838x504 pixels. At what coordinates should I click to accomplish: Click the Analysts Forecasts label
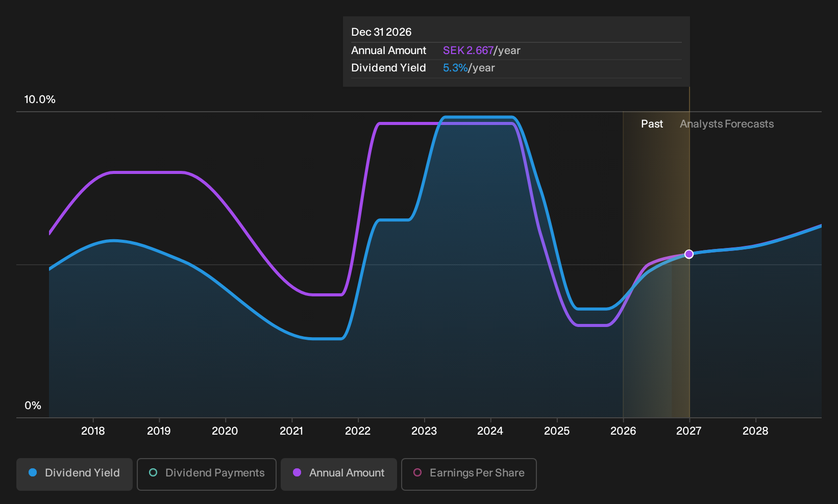tap(727, 124)
